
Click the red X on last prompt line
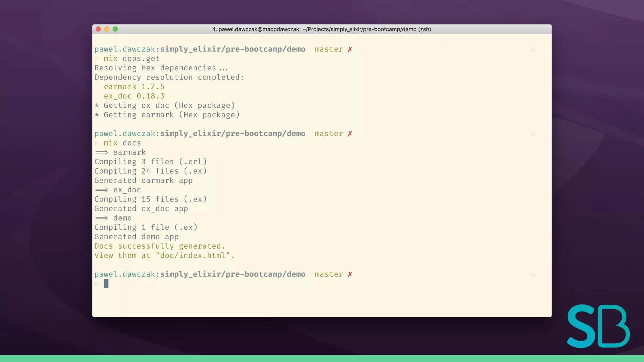350,274
